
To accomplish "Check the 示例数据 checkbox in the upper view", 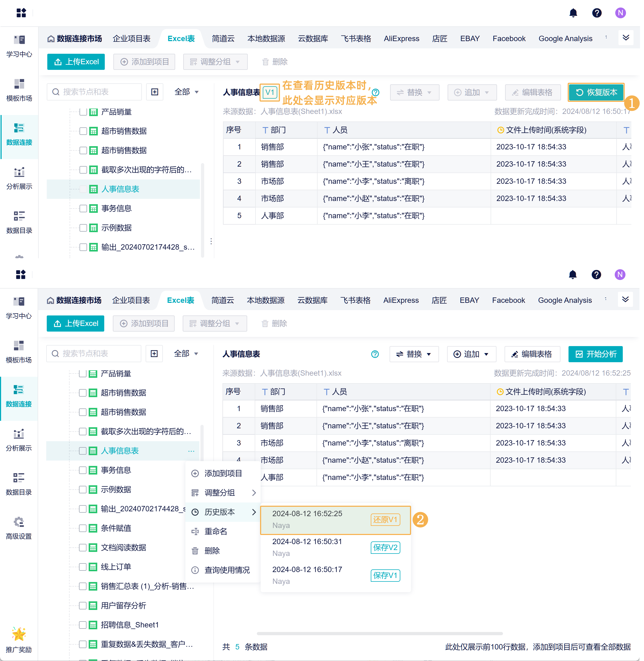I will click(x=83, y=228).
